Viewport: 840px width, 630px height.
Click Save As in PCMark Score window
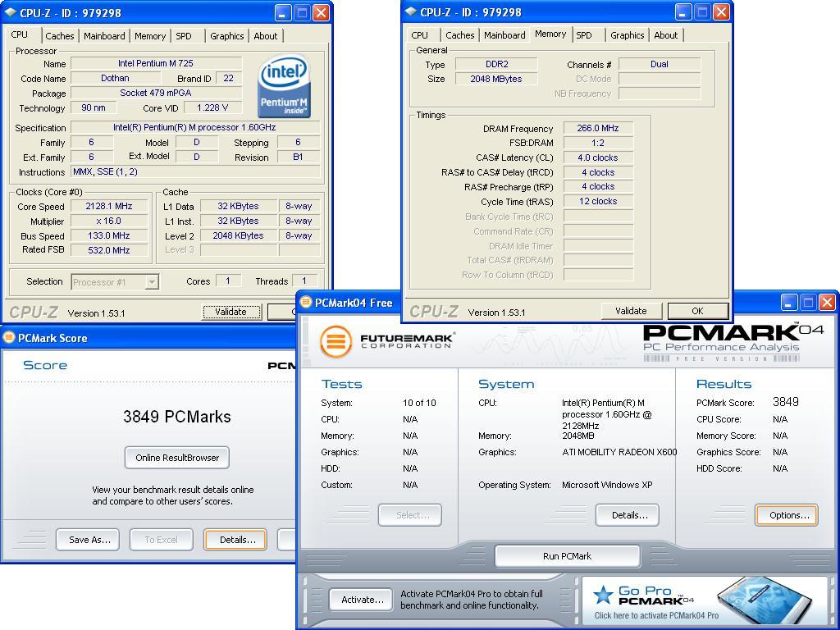[87, 540]
